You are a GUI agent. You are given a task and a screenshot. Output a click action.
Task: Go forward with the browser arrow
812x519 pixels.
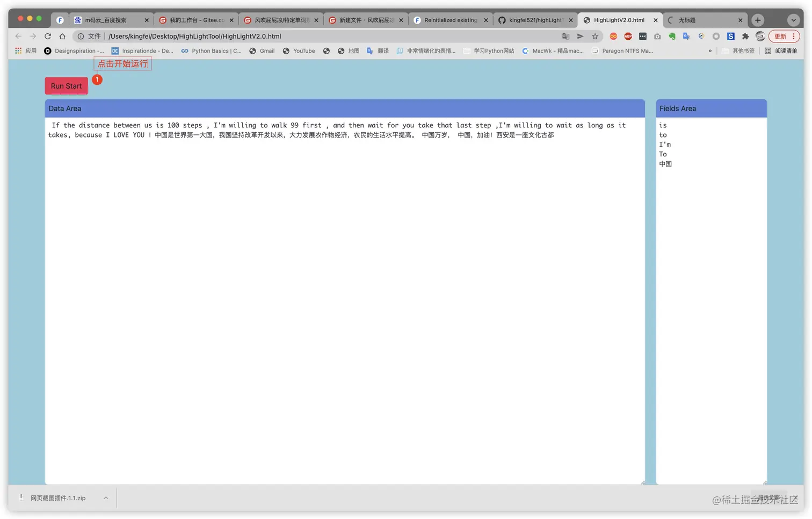coord(33,36)
